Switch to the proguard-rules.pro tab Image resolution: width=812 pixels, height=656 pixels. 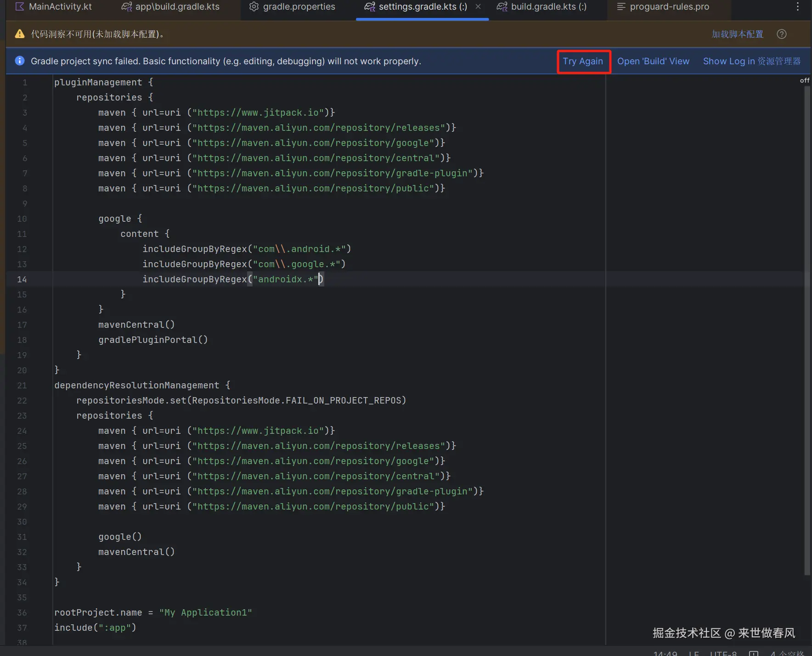pyautogui.click(x=663, y=7)
